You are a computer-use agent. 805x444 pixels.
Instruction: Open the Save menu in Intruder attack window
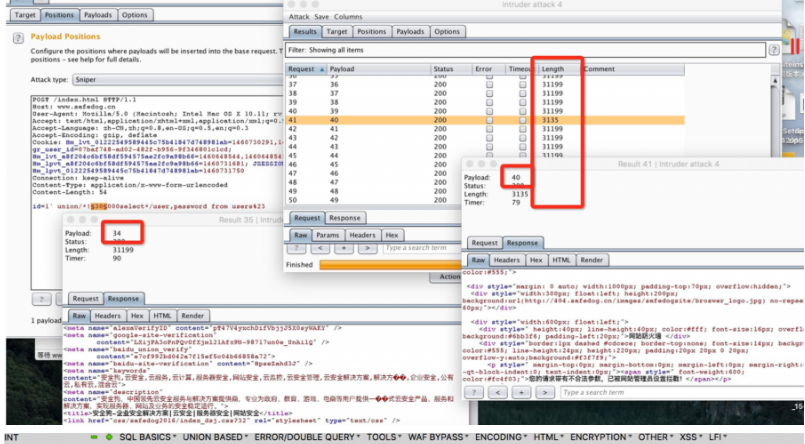[321, 17]
